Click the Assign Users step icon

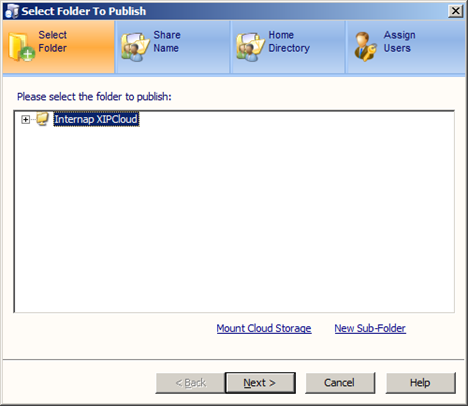click(365, 47)
